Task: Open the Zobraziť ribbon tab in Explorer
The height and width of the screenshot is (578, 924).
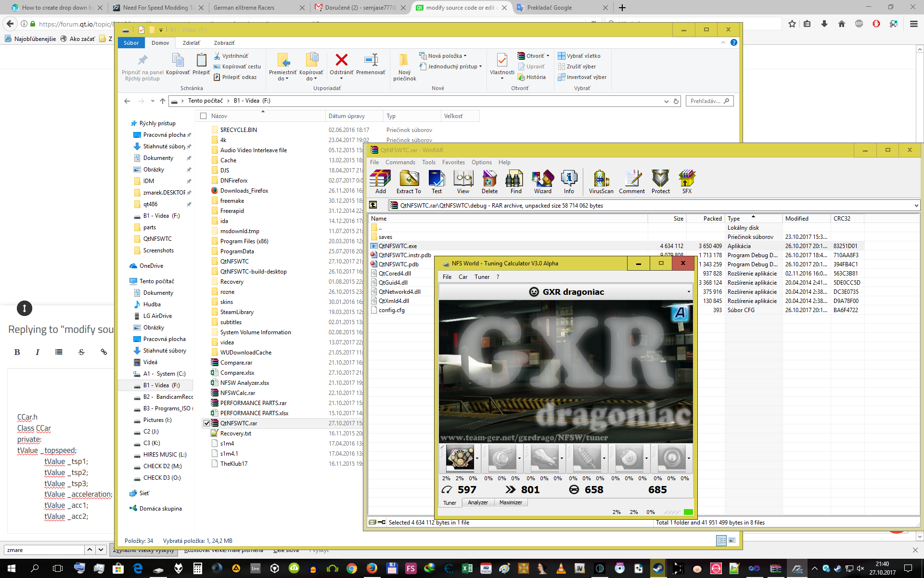Action: 224,43
